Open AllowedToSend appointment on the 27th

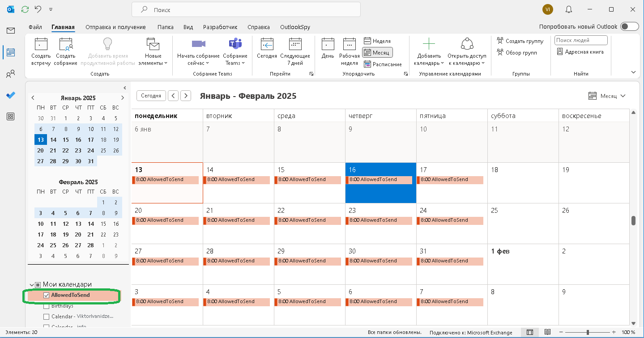tap(165, 261)
